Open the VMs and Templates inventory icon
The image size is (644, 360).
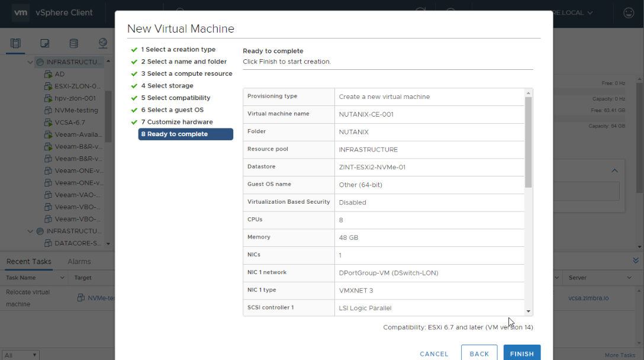point(45,43)
